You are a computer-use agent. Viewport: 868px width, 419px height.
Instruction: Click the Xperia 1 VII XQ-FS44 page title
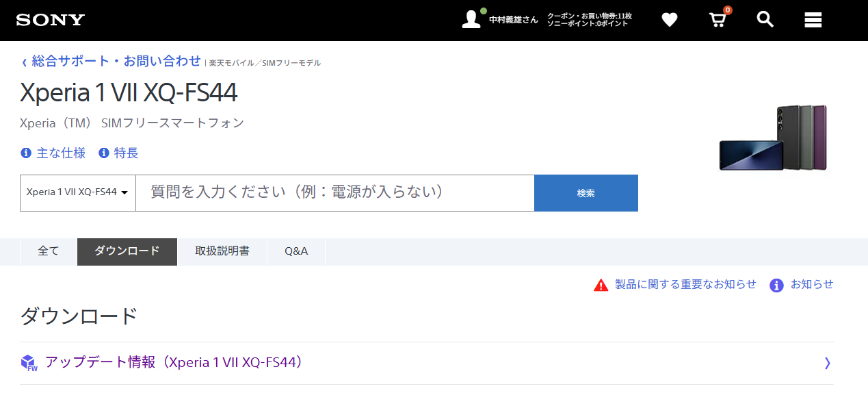click(129, 93)
